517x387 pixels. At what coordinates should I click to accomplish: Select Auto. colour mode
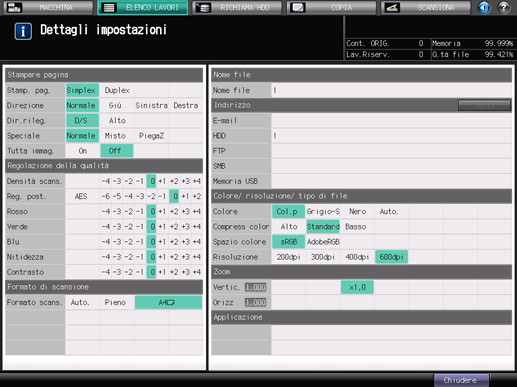click(392, 212)
